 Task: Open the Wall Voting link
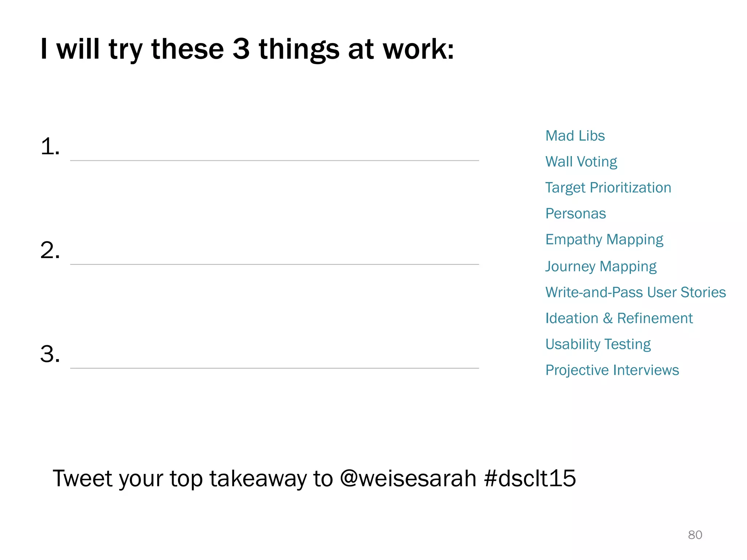[581, 162]
